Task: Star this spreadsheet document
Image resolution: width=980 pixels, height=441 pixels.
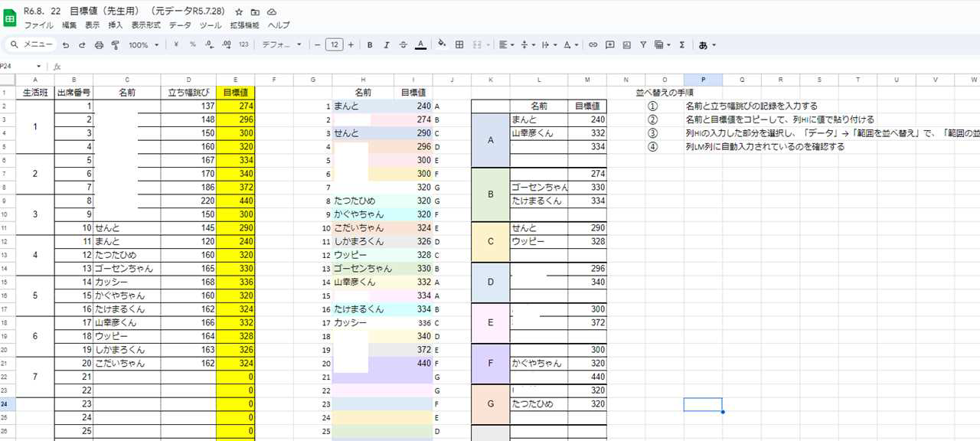Action: pos(239,12)
